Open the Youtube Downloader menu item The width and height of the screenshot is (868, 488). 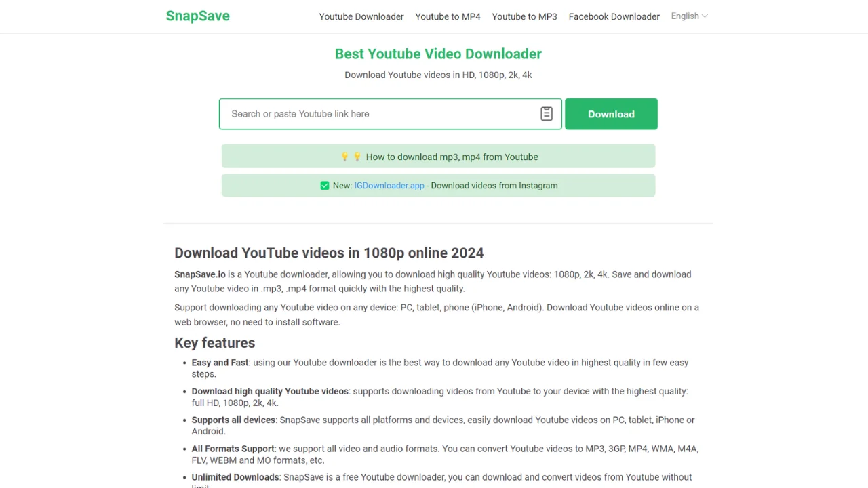pyautogui.click(x=361, y=16)
